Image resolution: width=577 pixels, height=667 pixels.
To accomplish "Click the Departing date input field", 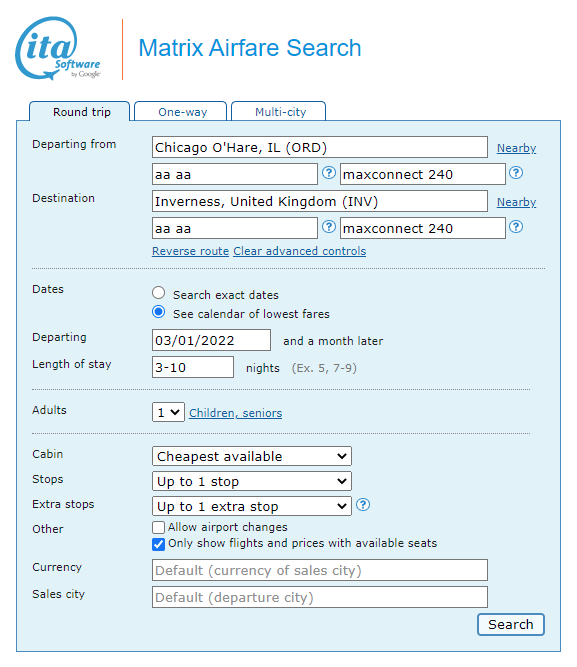I will pyautogui.click(x=211, y=340).
